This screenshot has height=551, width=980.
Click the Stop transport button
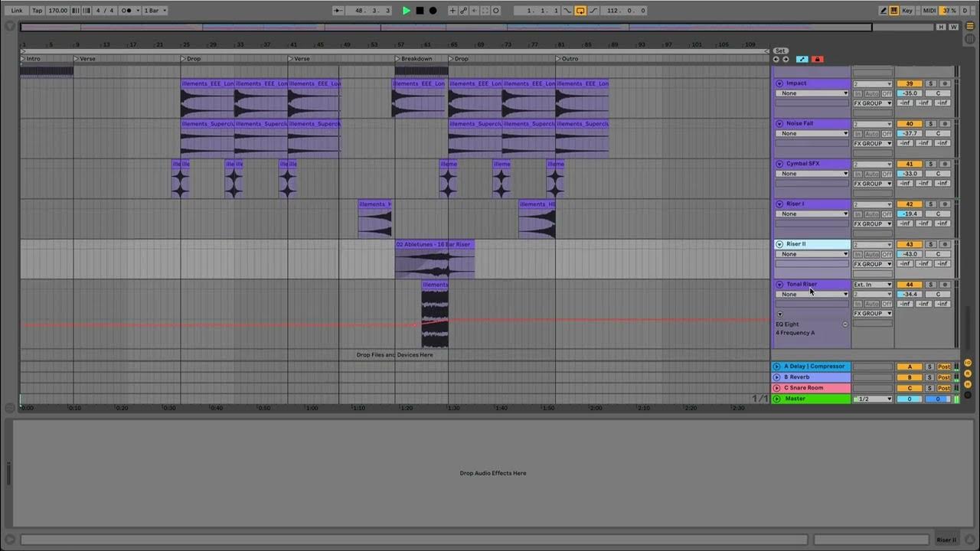(x=420, y=11)
